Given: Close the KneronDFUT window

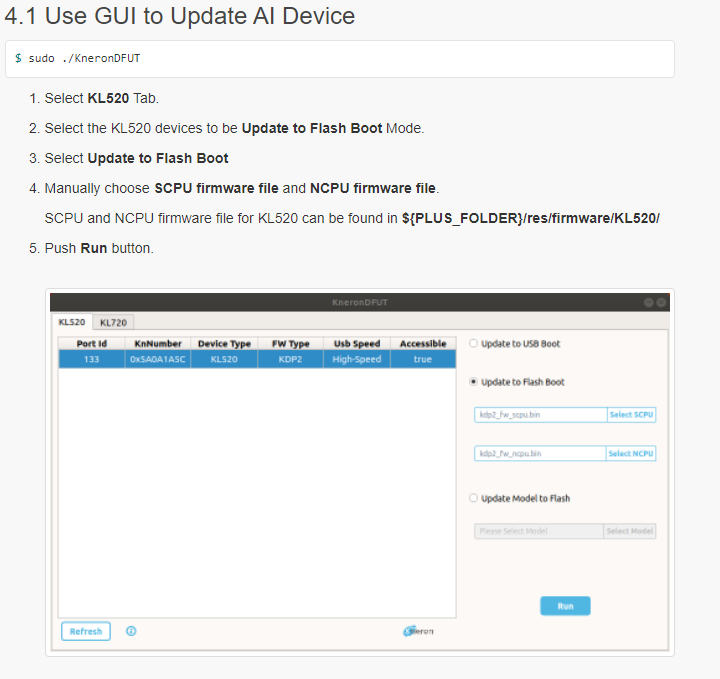Looking at the screenshot, I should [661, 302].
